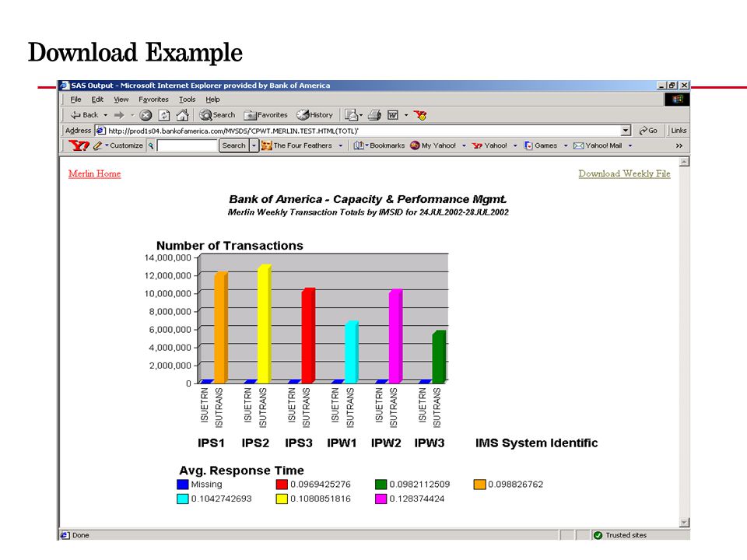
Task: Expand the My Yahoo! dropdown arrow
Action: (464, 145)
